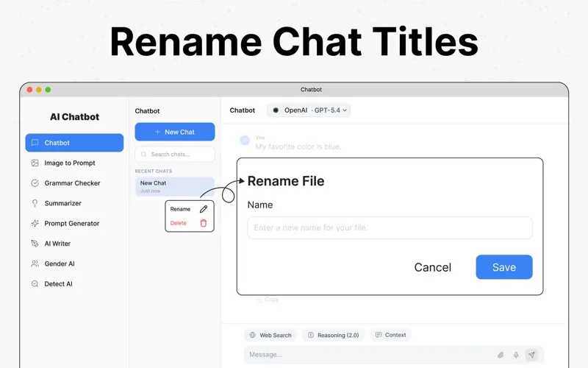Click the yellow minimize window button
This screenshot has height=368, width=588.
(x=39, y=90)
